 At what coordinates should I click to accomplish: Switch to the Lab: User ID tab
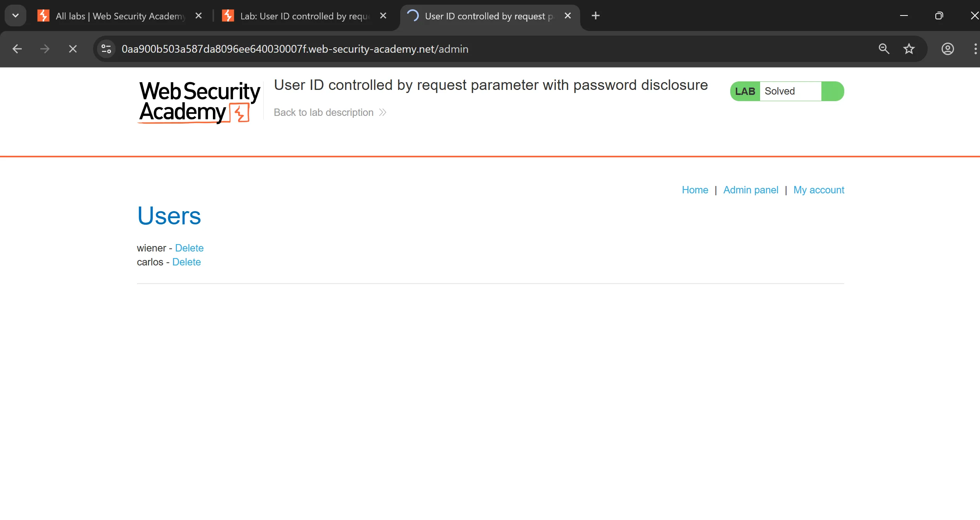coord(305,16)
